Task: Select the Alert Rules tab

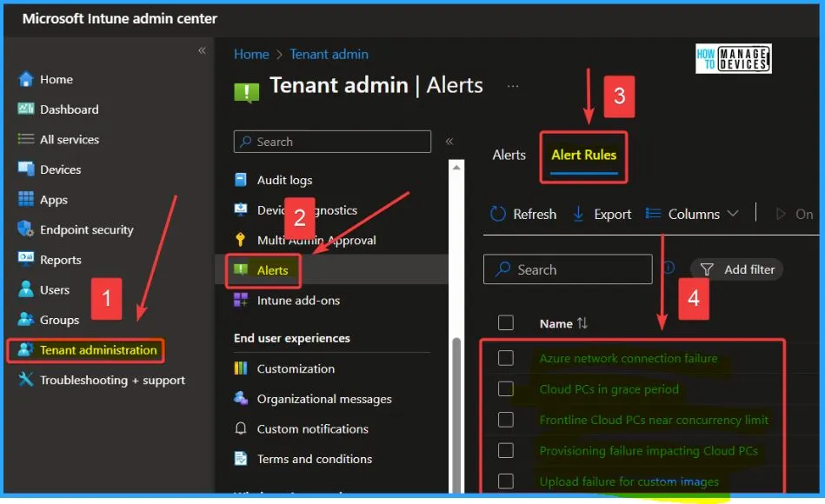Action: pyautogui.click(x=583, y=155)
